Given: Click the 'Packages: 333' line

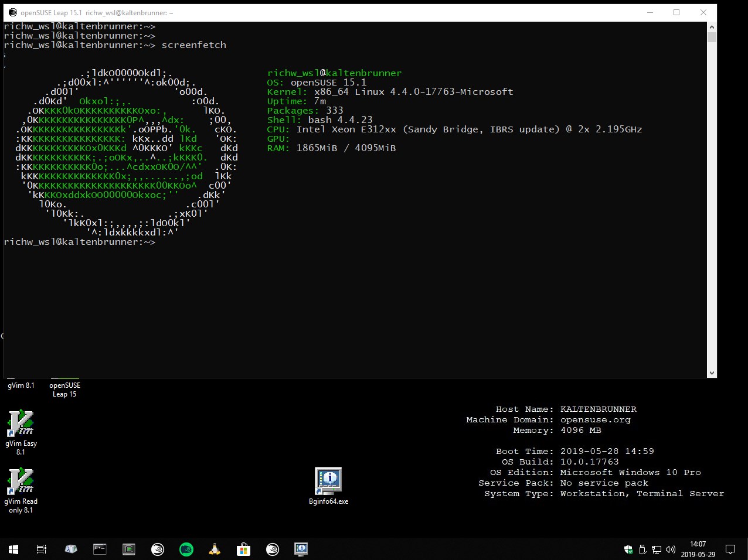Looking at the screenshot, I should point(305,111).
